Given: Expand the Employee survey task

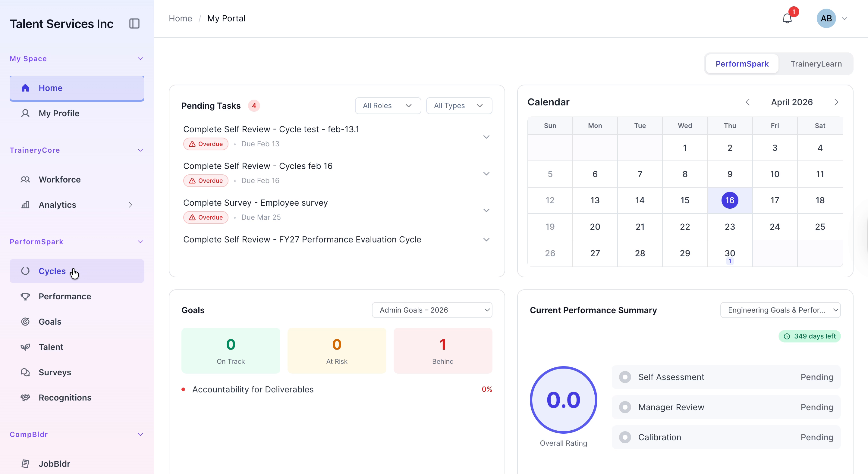Looking at the screenshot, I should point(486,210).
